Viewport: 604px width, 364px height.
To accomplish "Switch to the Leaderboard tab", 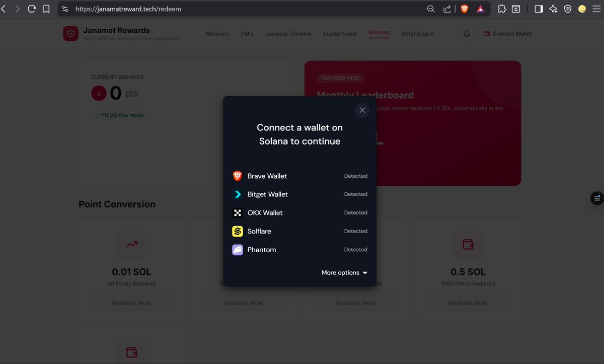I will pos(340,34).
